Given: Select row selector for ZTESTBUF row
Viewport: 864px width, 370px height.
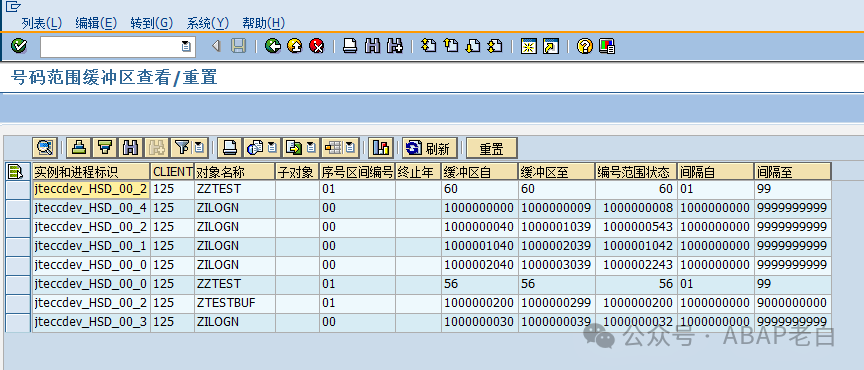Looking at the screenshot, I should (x=19, y=303).
